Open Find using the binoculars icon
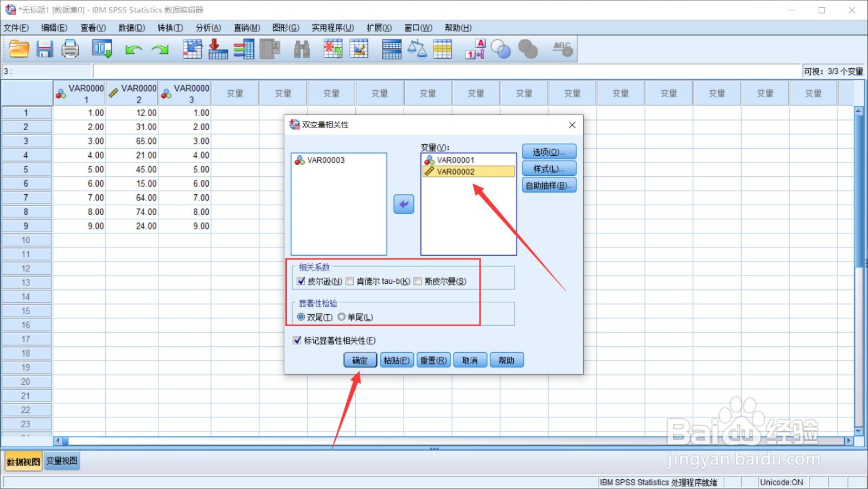The width and height of the screenshot is (868, 489). [x=302, y=49]
